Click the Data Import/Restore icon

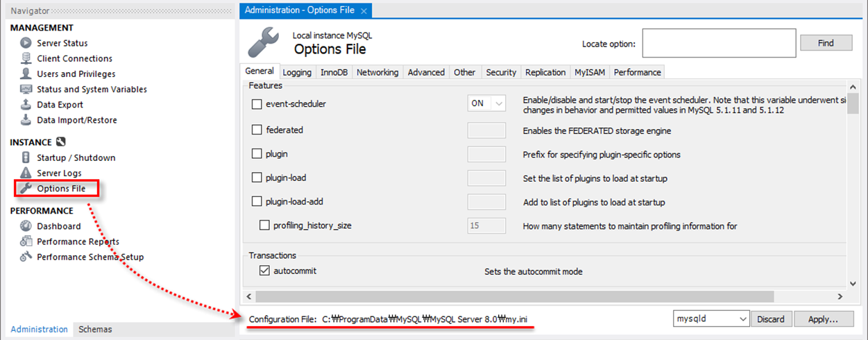(26, 120)
